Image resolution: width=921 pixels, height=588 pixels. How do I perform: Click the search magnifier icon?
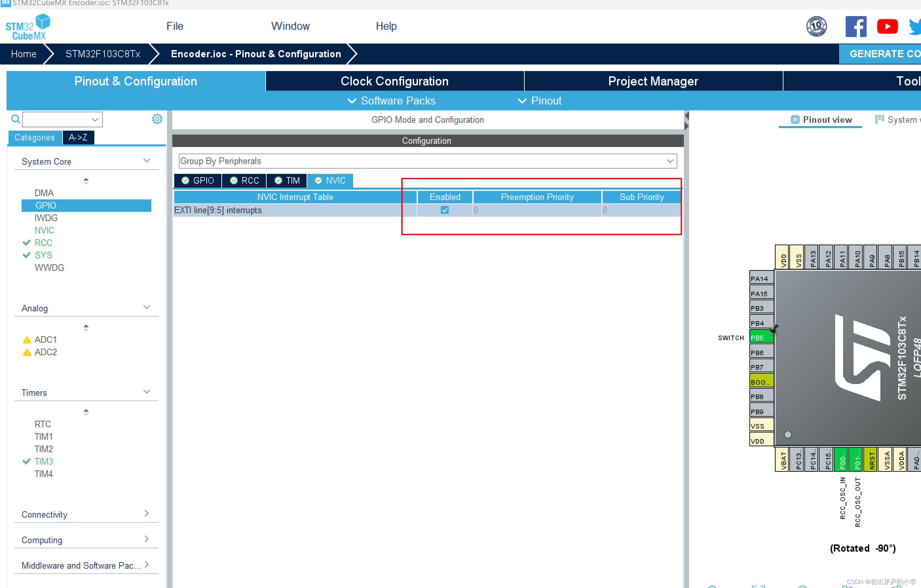coord(15,119)
